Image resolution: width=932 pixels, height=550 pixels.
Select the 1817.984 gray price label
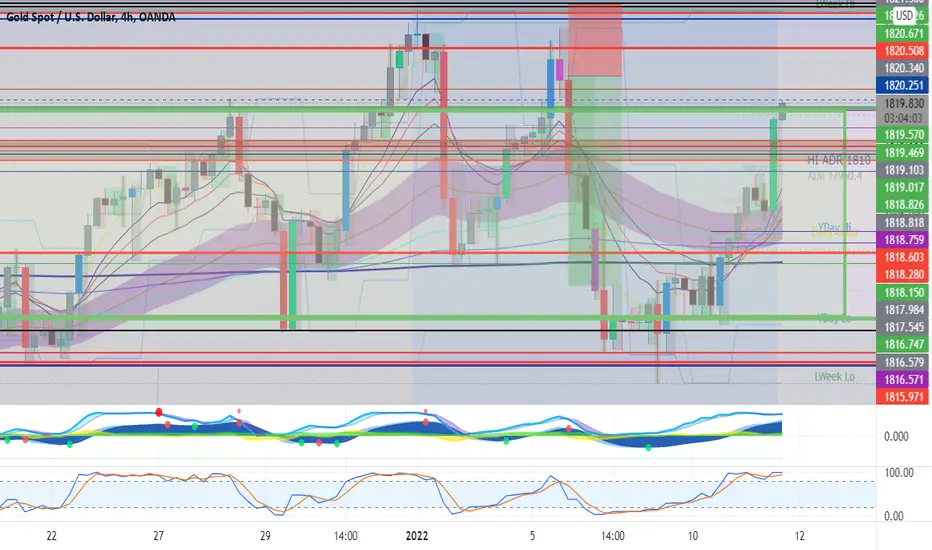coord(903,310)
